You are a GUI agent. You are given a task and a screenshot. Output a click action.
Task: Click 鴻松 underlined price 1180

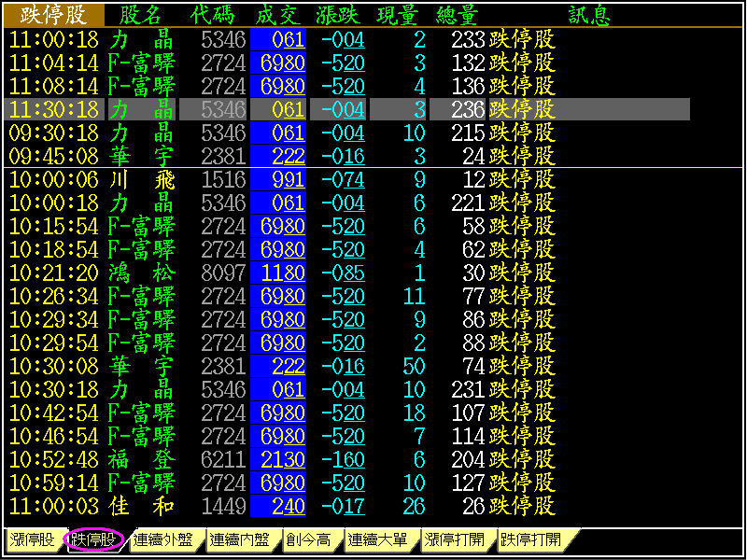tap(283, 273)
